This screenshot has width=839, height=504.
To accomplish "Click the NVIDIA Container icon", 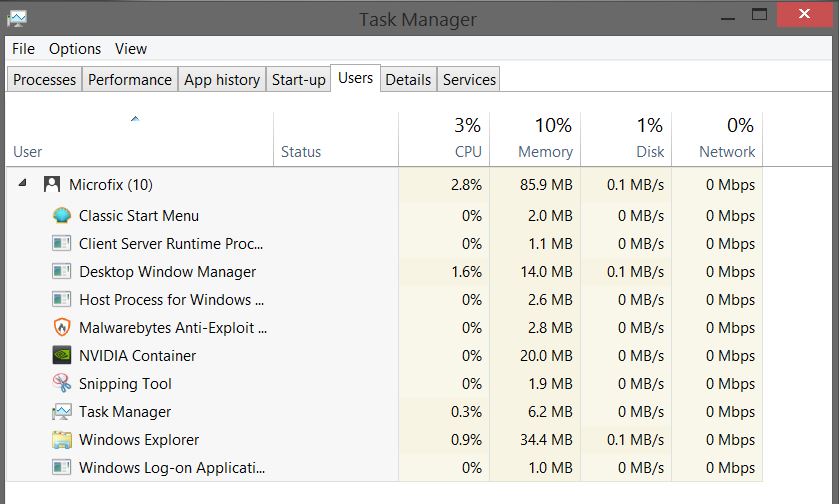I will [62, 356].
